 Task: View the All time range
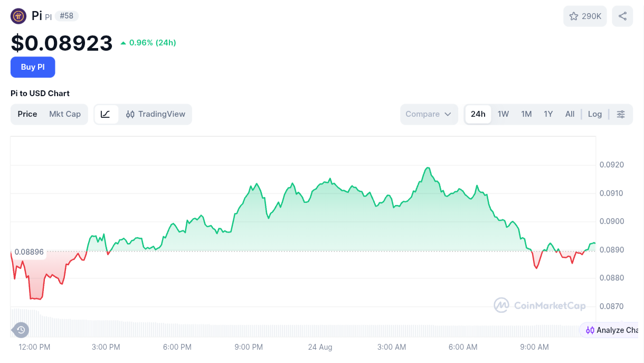pyautogui.click(x=570, y=114)
